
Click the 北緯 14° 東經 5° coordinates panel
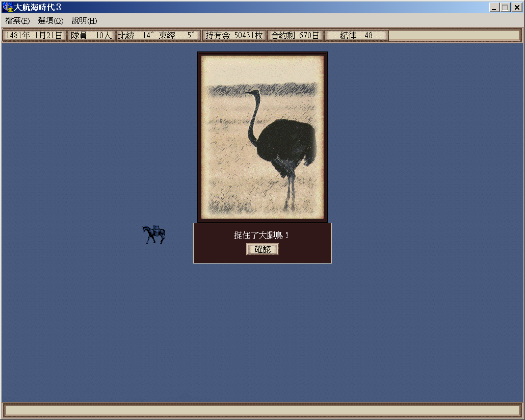pyautogui.click(x=158, y=36)
